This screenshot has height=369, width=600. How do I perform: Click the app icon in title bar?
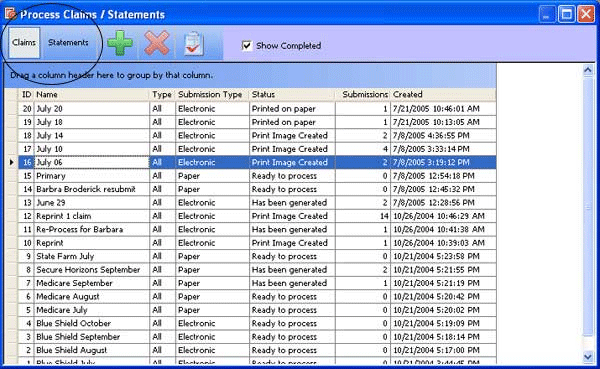coord(10,13)
